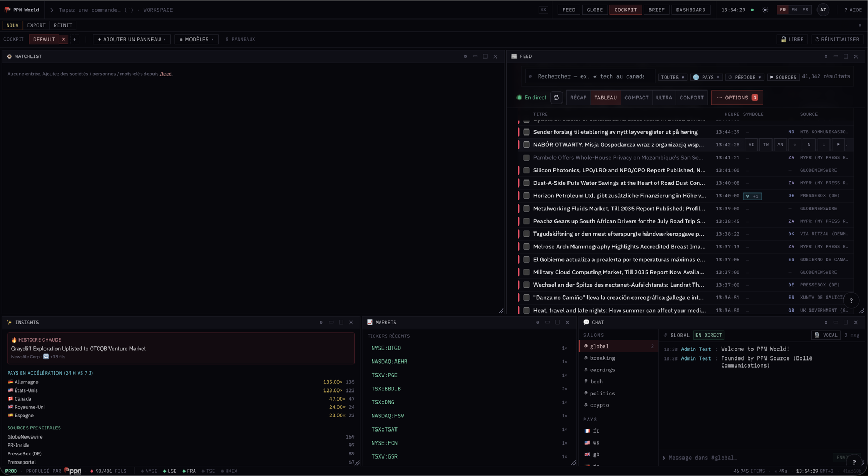Screen dimensions: 868x476
Task: Switch to the DASHBOARD view
Action: click(x=691, y=10)
